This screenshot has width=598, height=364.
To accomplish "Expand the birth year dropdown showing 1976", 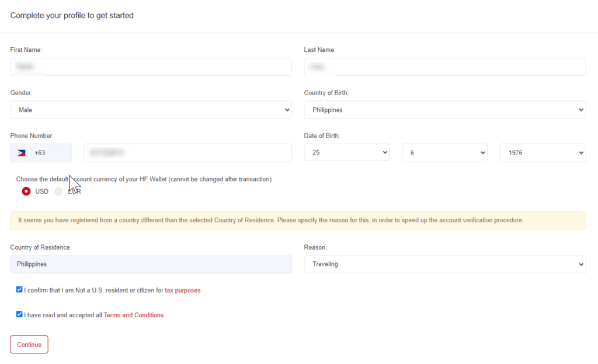I will 543,153.
